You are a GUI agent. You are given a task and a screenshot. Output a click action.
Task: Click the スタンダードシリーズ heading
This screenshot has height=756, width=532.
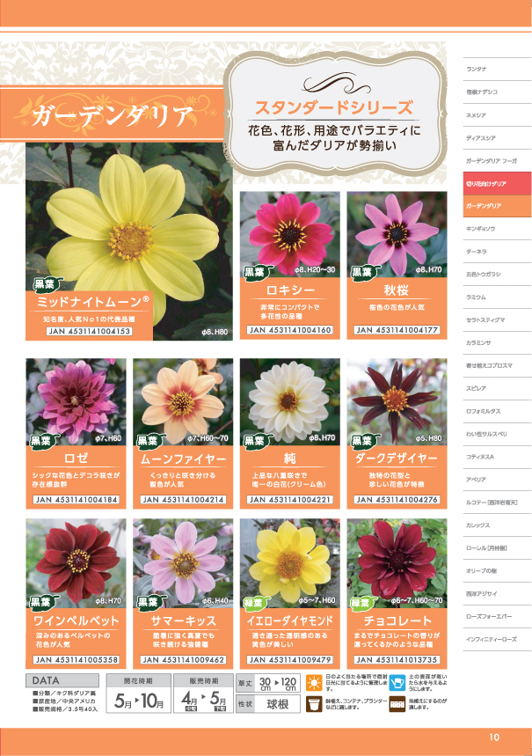tap(334, 107)
